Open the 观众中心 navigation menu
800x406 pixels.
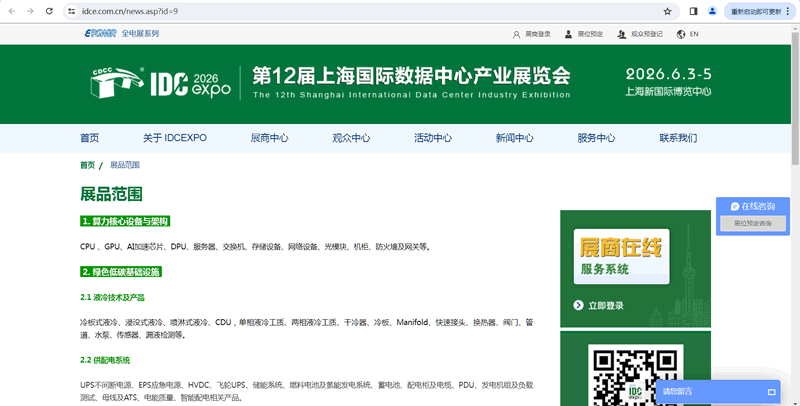coord(351,138)
